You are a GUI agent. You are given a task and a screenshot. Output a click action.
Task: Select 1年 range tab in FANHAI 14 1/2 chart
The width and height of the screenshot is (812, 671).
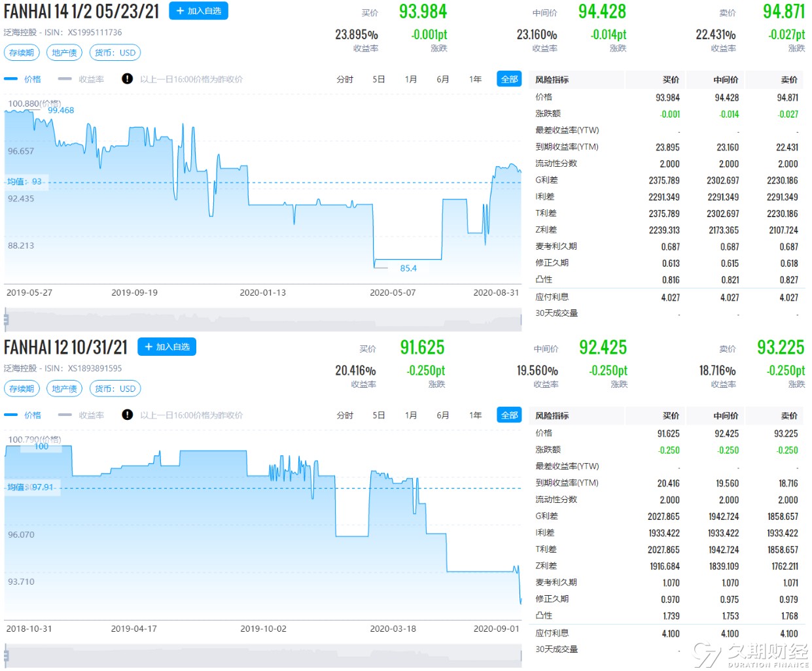475,79
